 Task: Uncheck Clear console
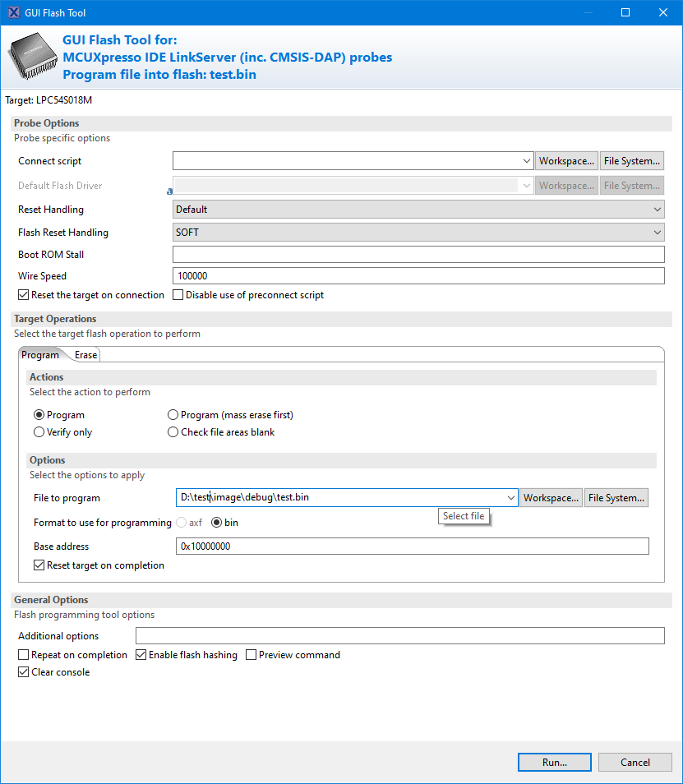point(23,671)
